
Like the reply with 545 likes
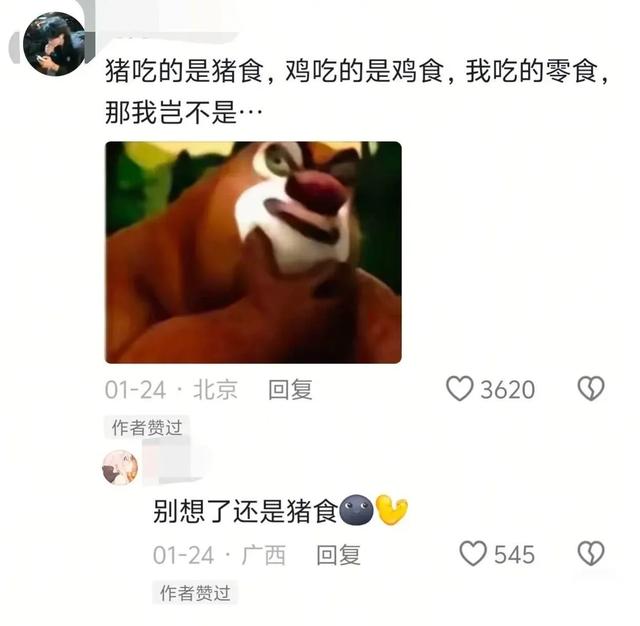473,554
